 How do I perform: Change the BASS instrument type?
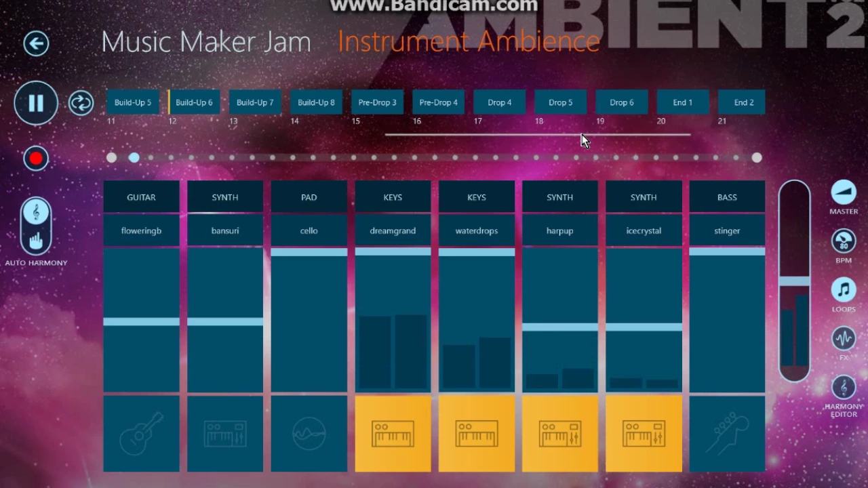tap(727, 197)
